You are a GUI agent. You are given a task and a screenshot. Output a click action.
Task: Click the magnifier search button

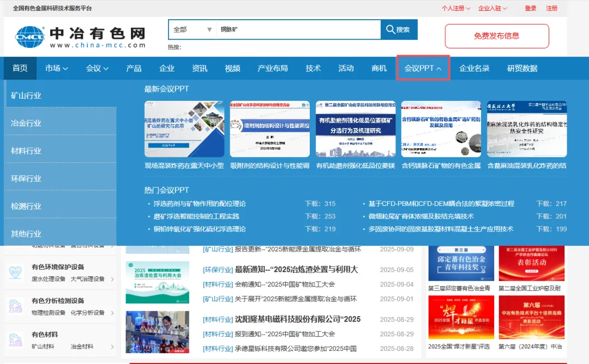[x=399, y=29]
